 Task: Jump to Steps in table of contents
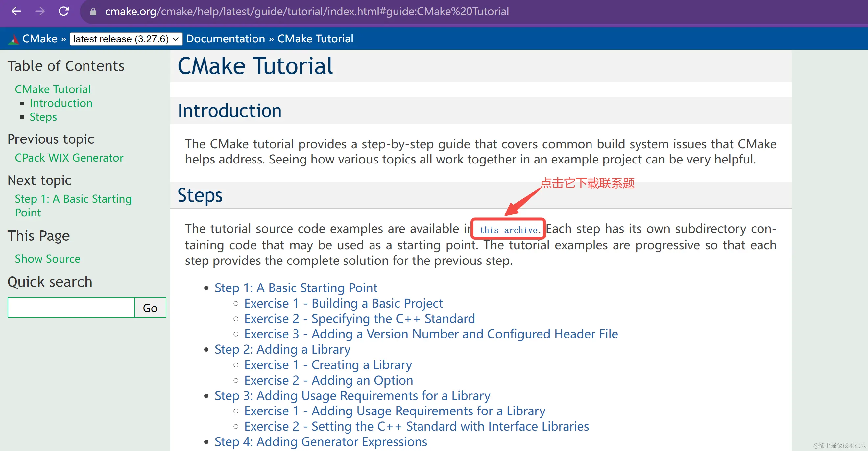pyautogui.click(x=43, y=117)
